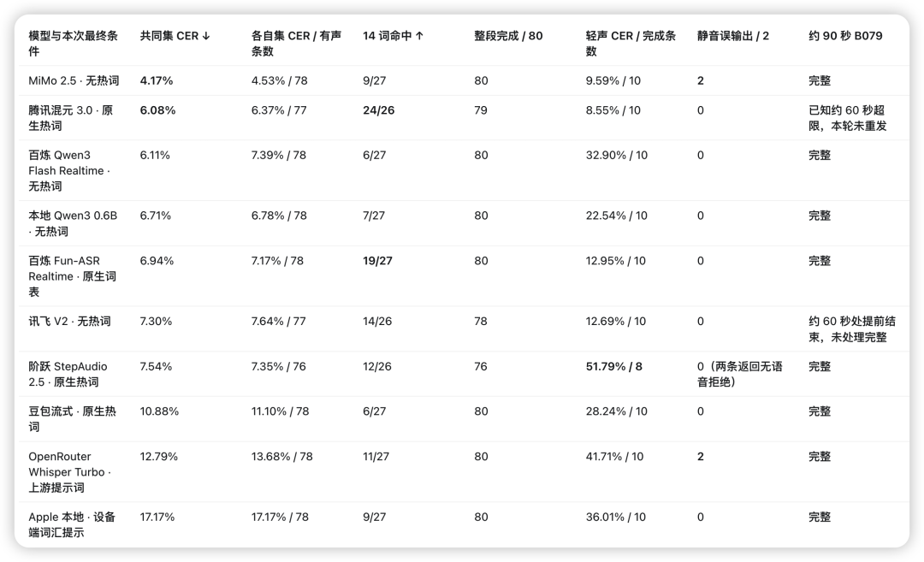924x562 pixels.
Task: Select the 腾讯混元 3.0 row label
Action: point(71,118)
